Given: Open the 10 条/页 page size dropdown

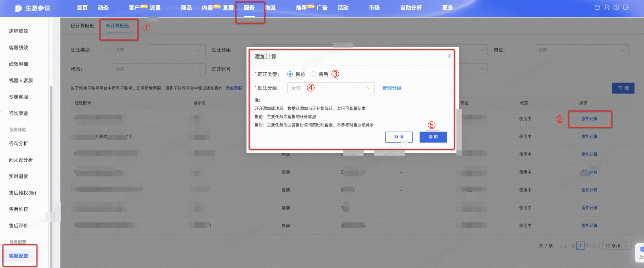Looking at the screenshot, I should click(617, 246).
